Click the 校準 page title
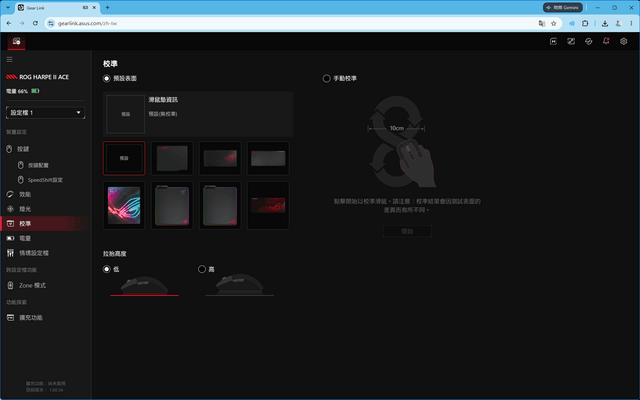Image resolution: width=640 pixels, height=400 pixels. pyautogui.click(x=110, y=64)
